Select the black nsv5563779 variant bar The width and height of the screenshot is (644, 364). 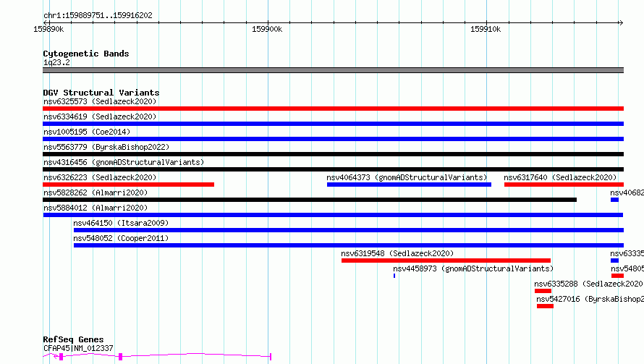click(x=333, y=154)
